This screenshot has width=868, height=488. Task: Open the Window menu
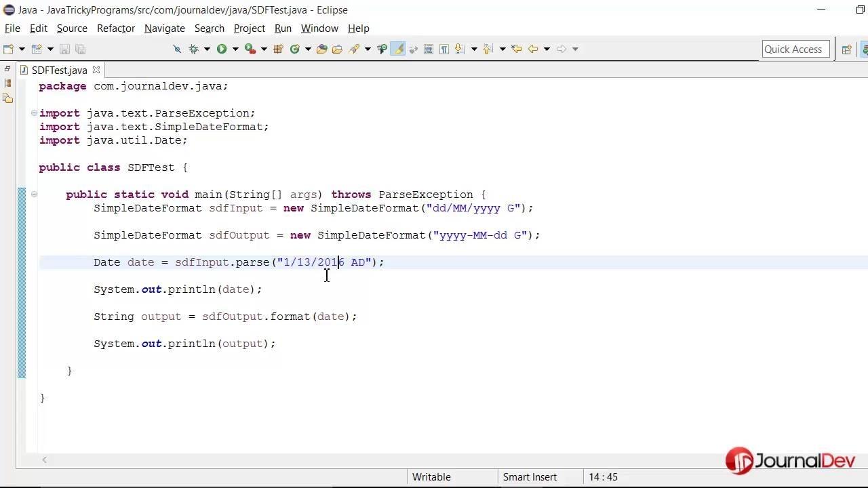(319, 28)
